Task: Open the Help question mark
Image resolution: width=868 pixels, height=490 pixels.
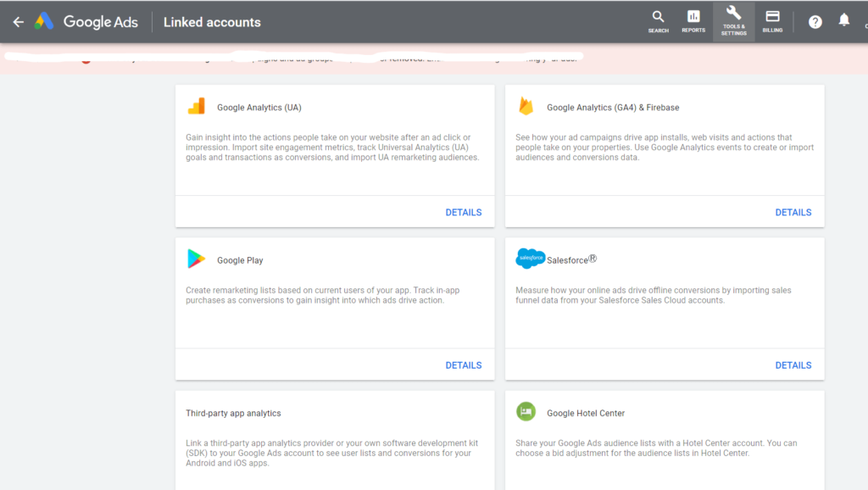Action: point(815,22)
